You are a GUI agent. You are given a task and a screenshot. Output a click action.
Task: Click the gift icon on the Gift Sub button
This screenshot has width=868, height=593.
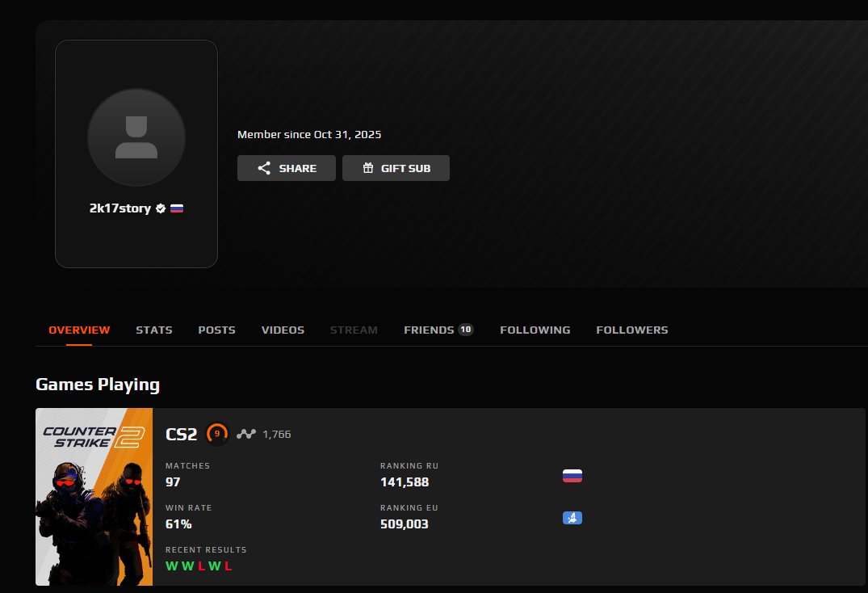367,168
